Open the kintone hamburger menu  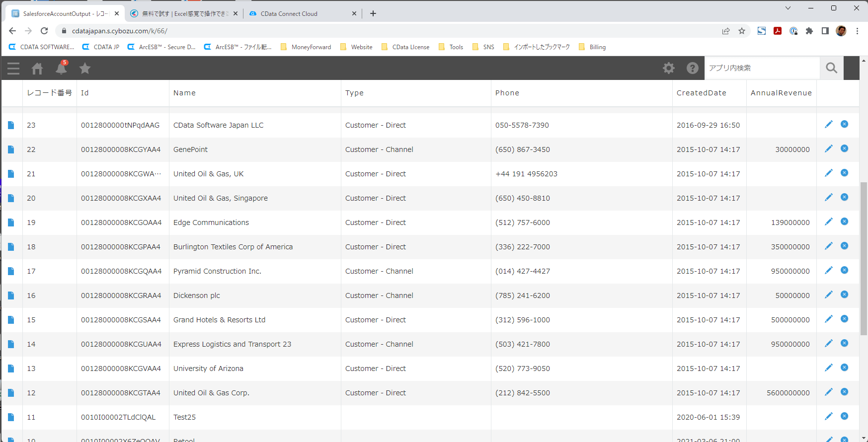click(x=13, y=68)
